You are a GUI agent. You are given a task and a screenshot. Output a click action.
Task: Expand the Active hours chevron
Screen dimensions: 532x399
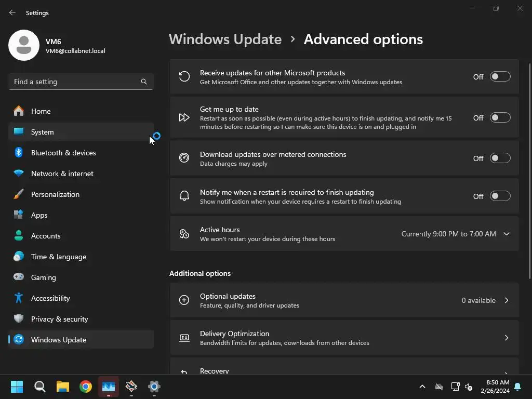(507, 234)
